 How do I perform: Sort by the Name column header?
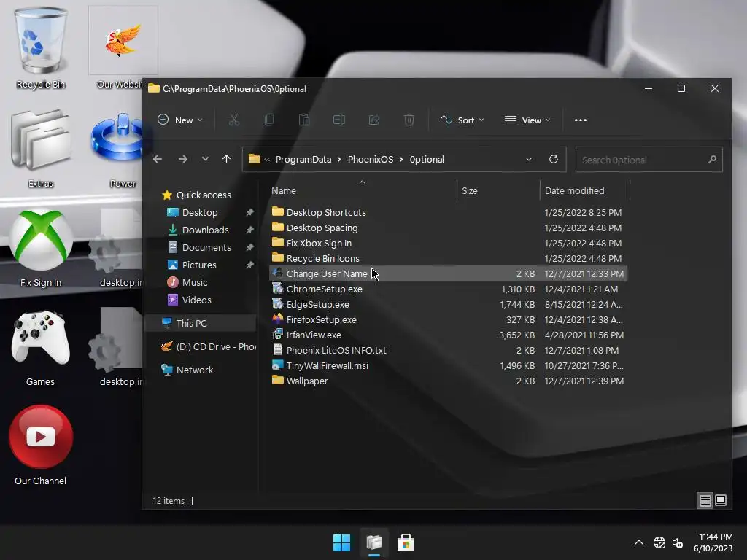[x=284, y=190]
